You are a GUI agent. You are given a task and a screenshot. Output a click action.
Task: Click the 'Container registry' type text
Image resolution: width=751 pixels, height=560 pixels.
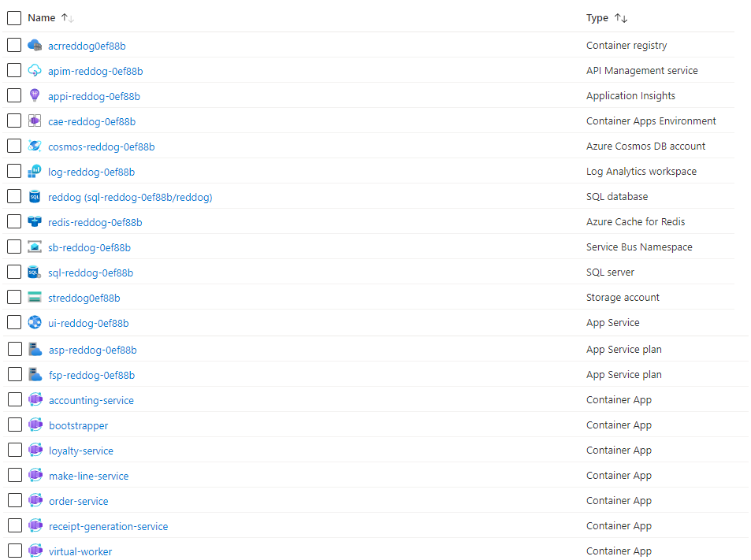point(626,46)
